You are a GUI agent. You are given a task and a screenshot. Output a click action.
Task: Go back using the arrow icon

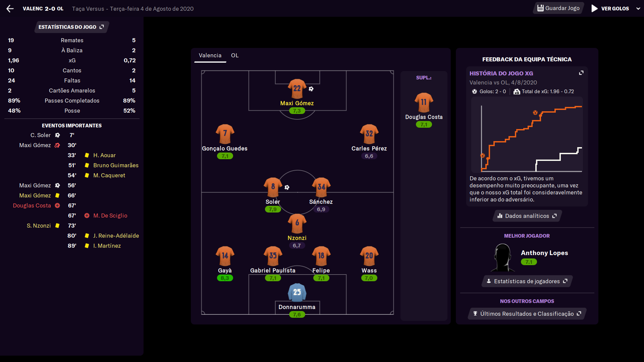click(x=10, y=9)
